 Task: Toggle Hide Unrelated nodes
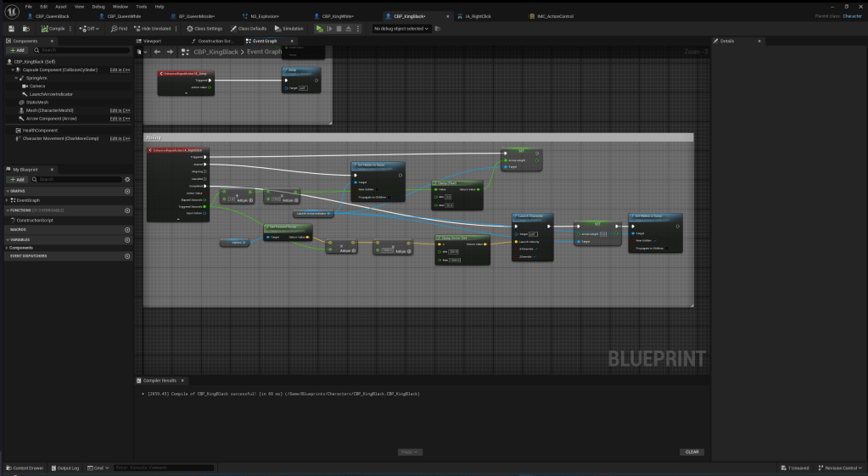coord(155,29)
